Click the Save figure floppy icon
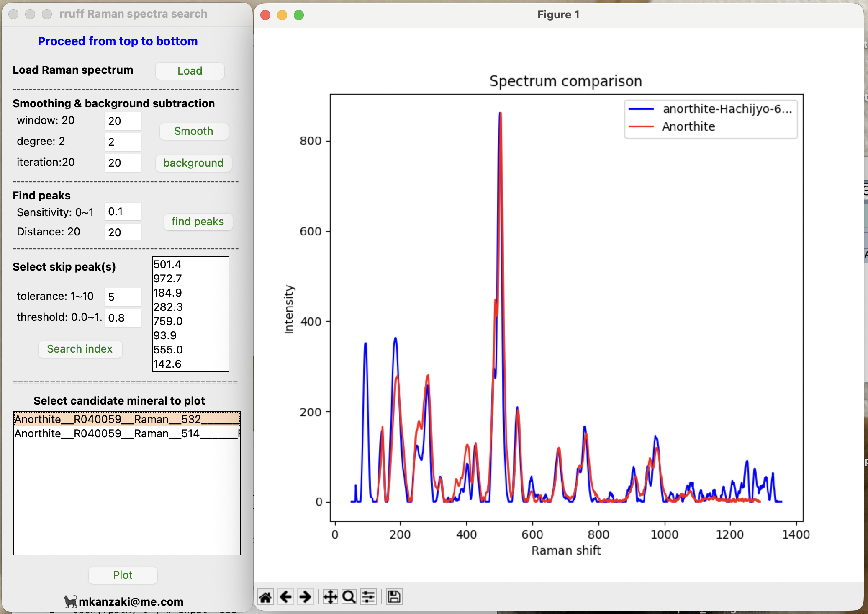Screen dimensions: 868x614 click(x=394, y=596)
